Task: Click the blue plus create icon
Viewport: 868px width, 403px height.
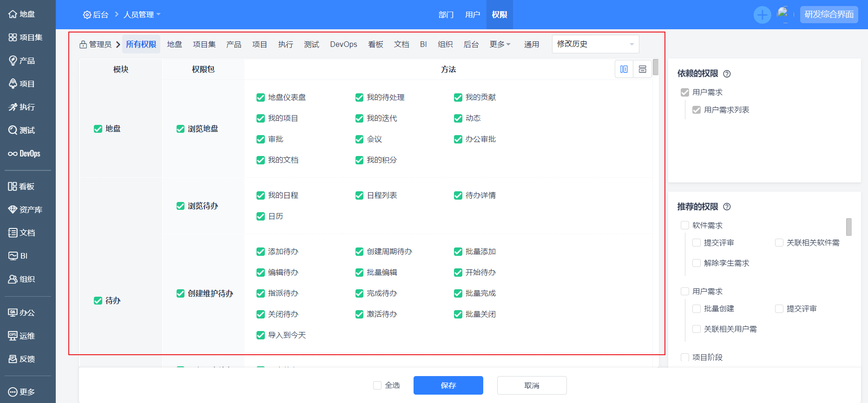Action: [762, 15]
